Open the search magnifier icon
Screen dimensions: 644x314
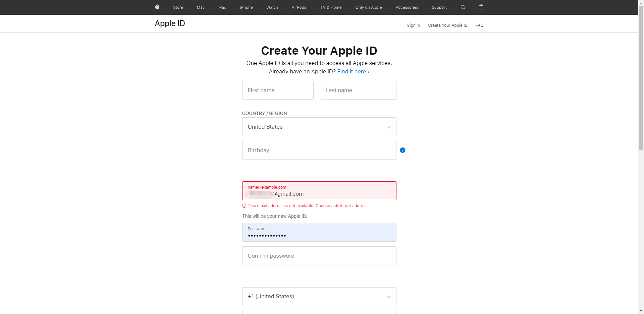coord(463,7)
